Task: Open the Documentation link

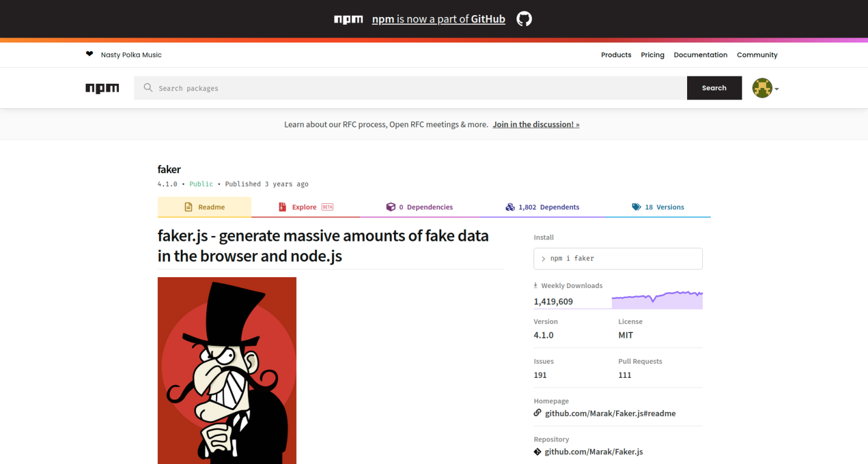Action: (700, 55)
